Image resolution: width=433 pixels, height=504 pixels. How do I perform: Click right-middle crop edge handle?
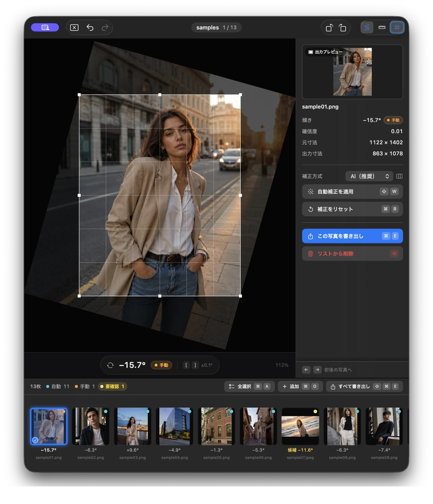click(x=240, y=195)
